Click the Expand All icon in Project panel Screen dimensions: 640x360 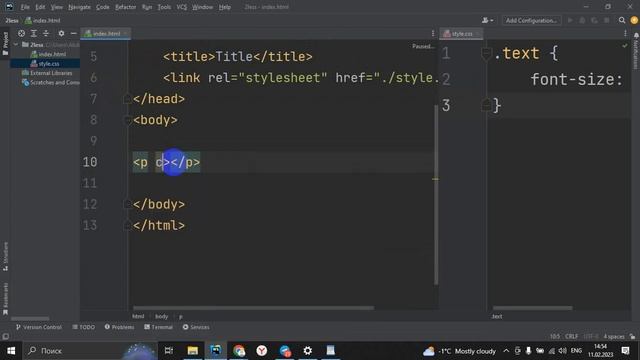tap(33, 33)
